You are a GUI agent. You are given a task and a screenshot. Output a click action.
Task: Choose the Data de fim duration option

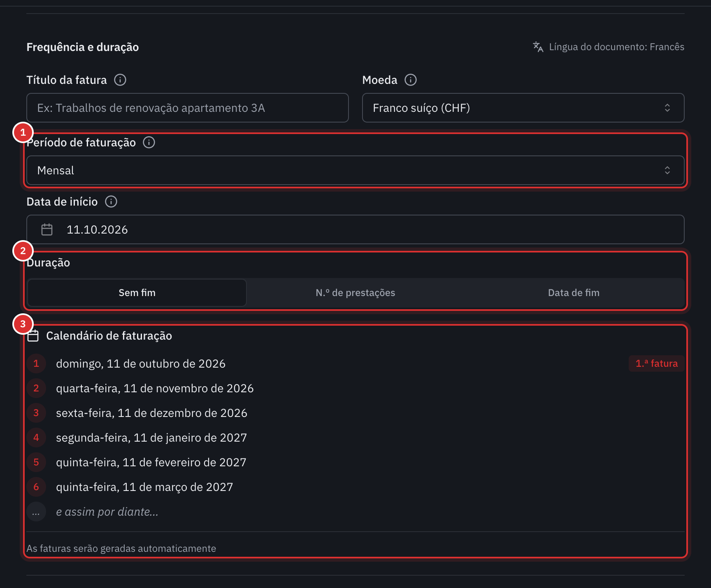click(x=574, y=293)
